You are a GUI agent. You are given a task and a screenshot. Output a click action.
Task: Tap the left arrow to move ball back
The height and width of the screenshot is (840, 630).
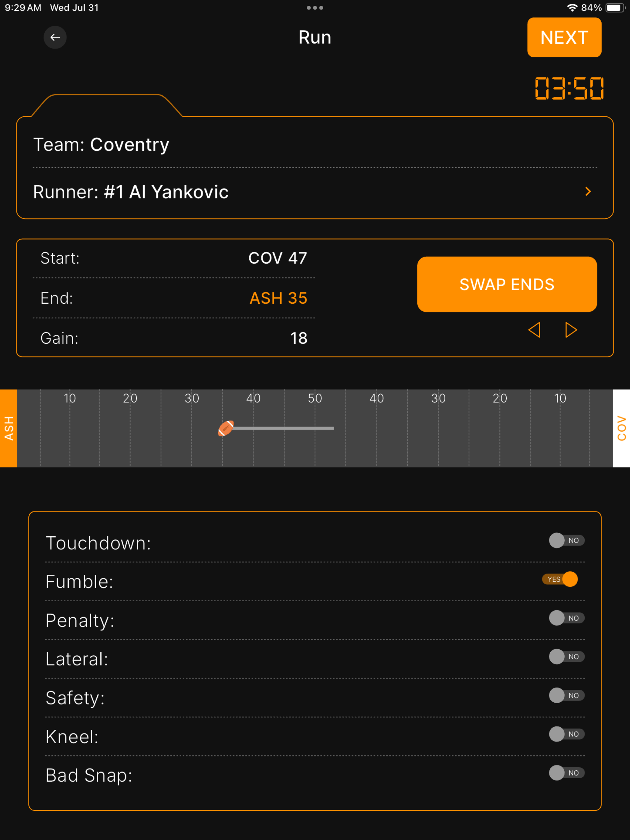click(x=534, y=330)
